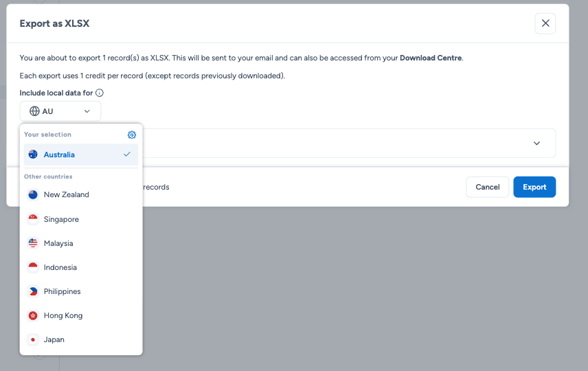Click the Singapore flag icon
The height and width of the screenshot is (371, 588).
[x=33, y=219]
